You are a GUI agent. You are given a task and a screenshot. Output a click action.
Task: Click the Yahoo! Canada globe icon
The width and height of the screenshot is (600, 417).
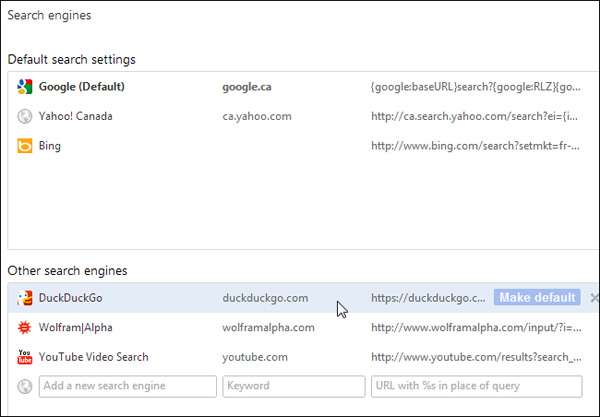tap(25, 117)
